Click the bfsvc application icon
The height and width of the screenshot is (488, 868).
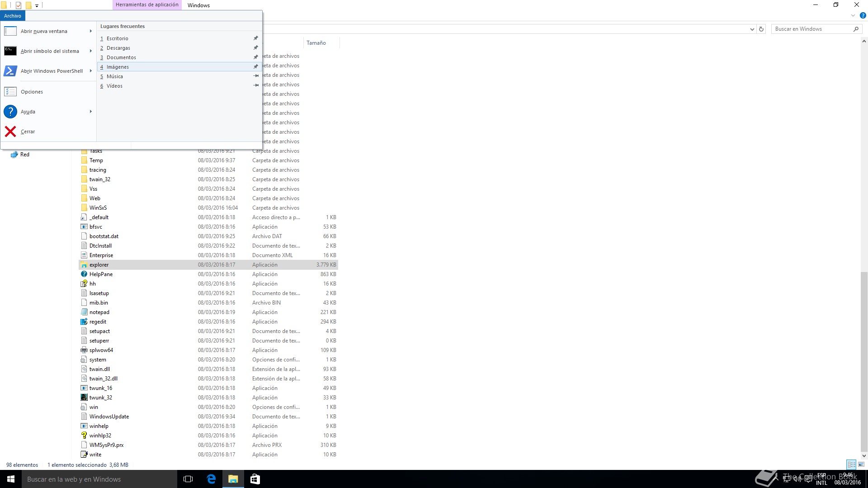(x=84, y=227)
